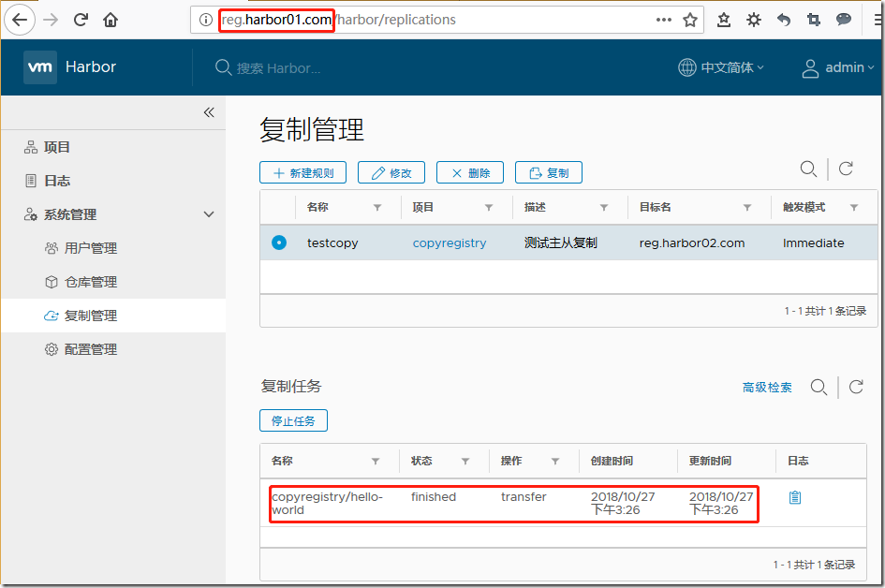Screen dimensions: 885x588
Task: Bookmark this page with star icon
Action: point(690,20)
